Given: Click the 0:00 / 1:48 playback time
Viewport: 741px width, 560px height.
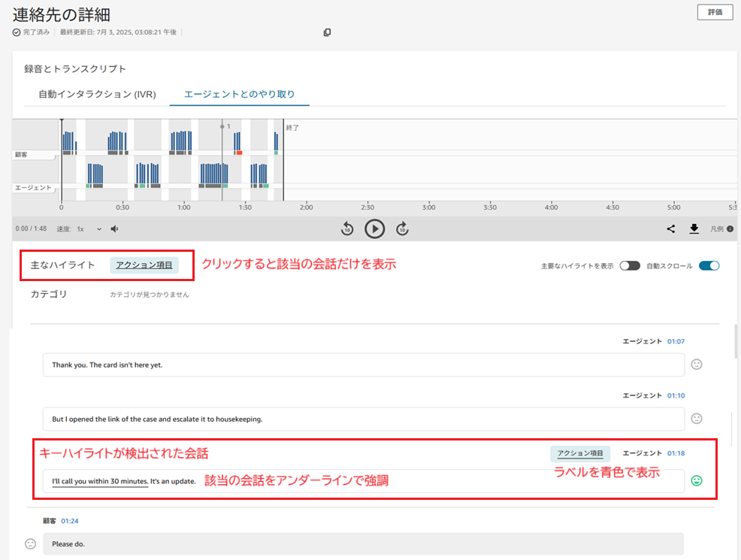Looking at the screenshot, I should point(31,229).
